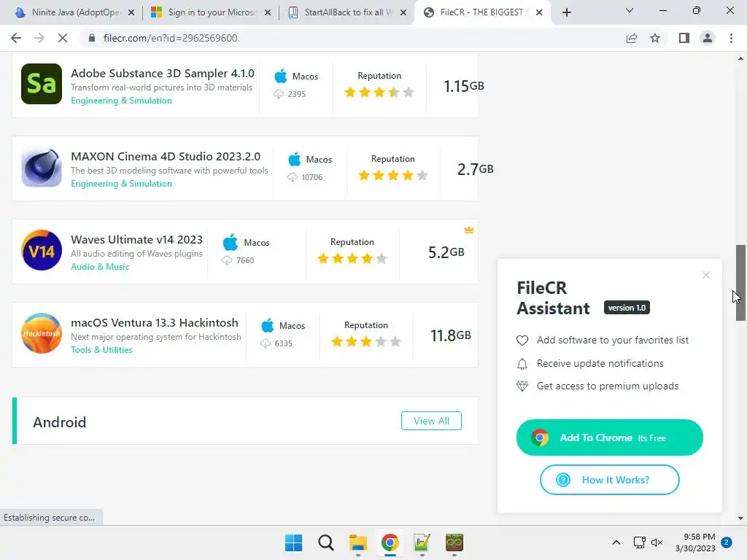Show hidden system tray icons
Viewport: 747px width, 560px height.
tap(616, 542)
